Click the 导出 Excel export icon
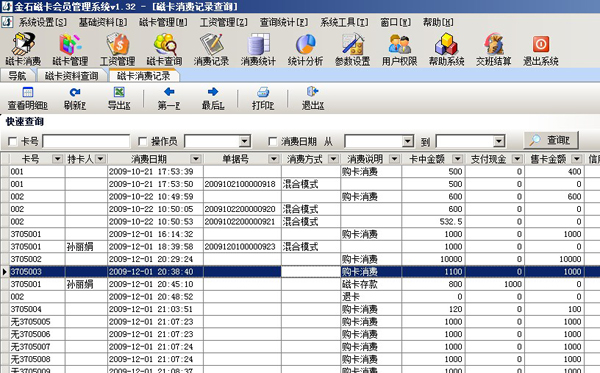The width and height of the screenshot is (600, 373). pos(119,92)
